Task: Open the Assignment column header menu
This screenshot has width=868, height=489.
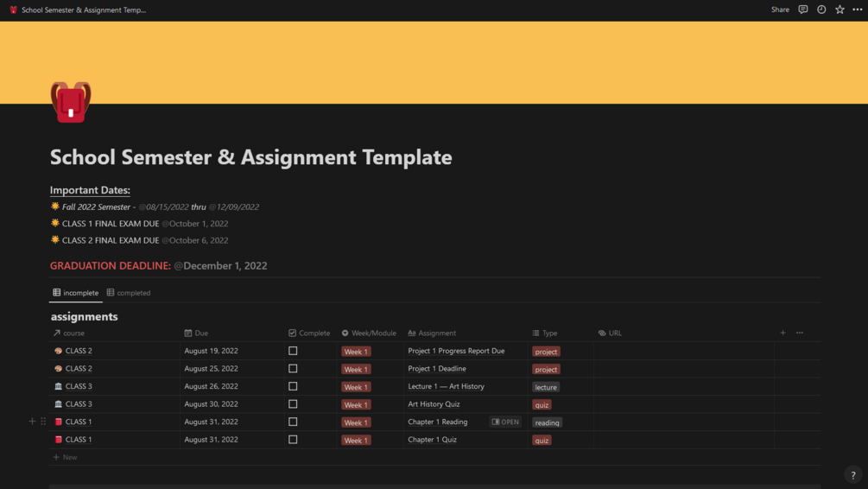Action: tap(432, 333)
